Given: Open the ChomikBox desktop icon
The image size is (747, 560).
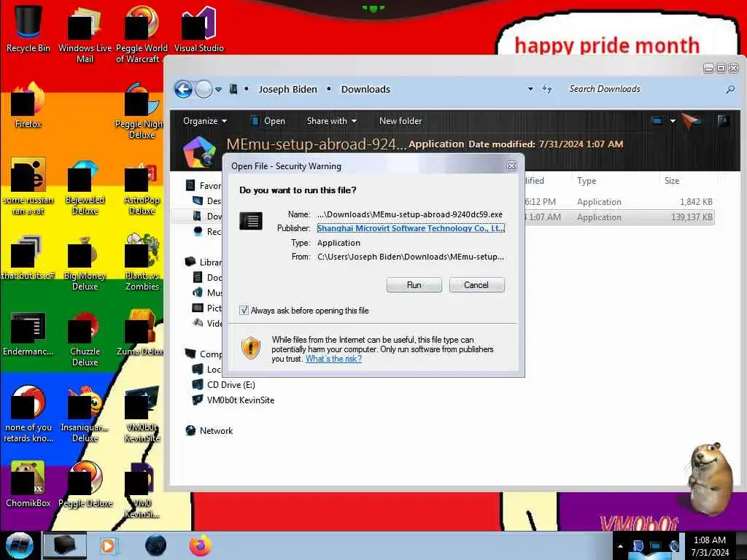Looking at the screenshot, I should [28, 484].
